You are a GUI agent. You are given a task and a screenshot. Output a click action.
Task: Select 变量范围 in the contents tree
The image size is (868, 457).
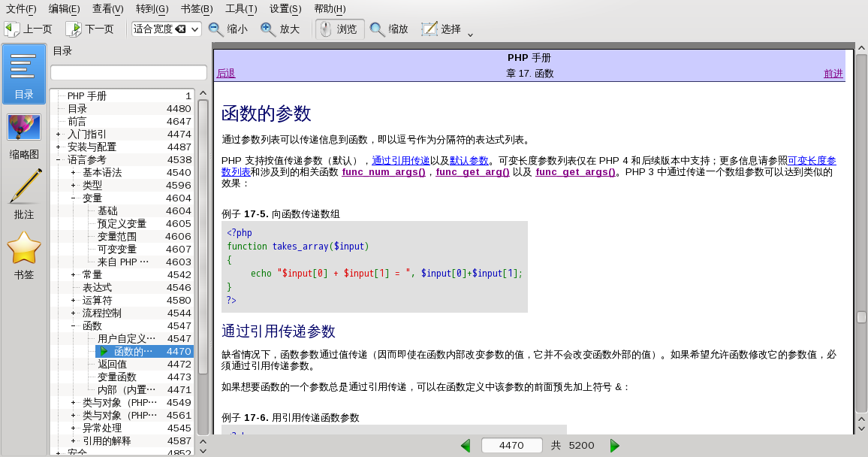click(117, 236)
